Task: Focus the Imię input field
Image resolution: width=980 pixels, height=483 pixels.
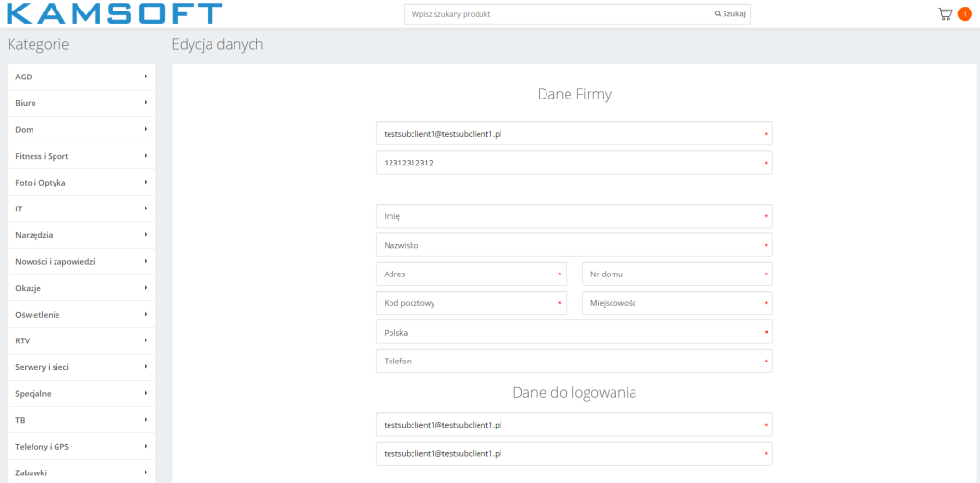Action: pyautogui.click(x=574, y=216)
